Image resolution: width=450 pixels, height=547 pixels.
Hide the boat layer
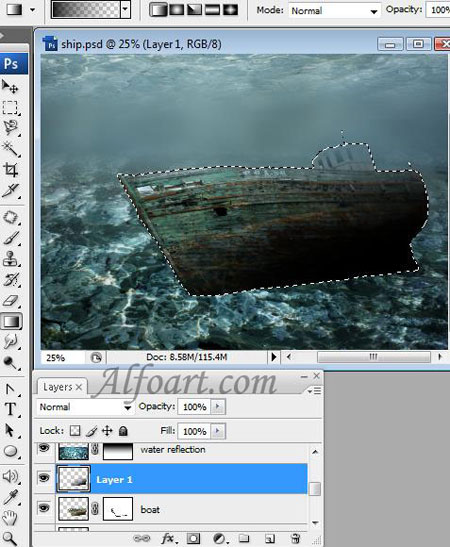coord(44,508)
